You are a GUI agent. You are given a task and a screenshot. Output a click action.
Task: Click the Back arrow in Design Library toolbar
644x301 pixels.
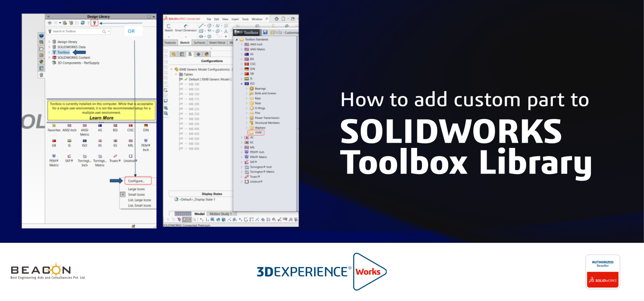[x=50, y=23]
